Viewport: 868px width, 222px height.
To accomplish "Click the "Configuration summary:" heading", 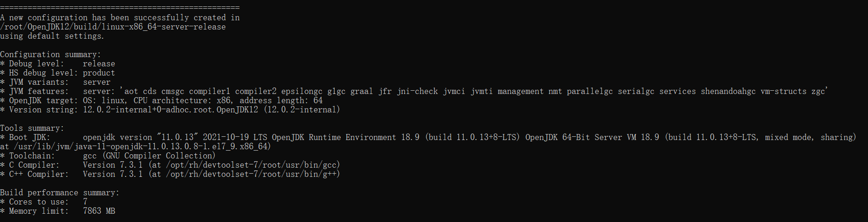I will coord(50,54).
